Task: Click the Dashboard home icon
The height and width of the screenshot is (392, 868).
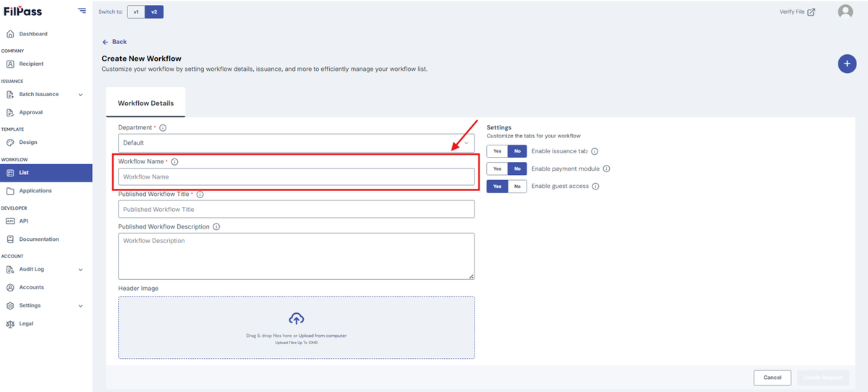Action: (10, 34)
